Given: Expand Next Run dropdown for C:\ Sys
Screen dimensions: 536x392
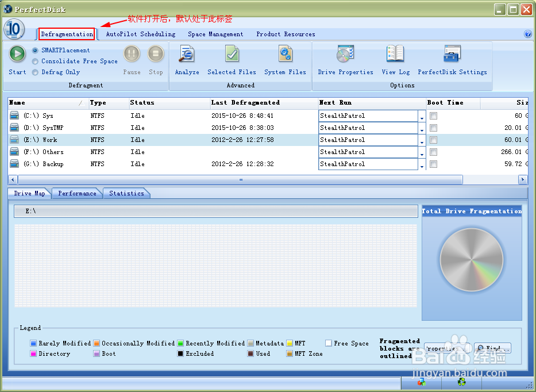Looking at the screenshot, I should 422,116.
